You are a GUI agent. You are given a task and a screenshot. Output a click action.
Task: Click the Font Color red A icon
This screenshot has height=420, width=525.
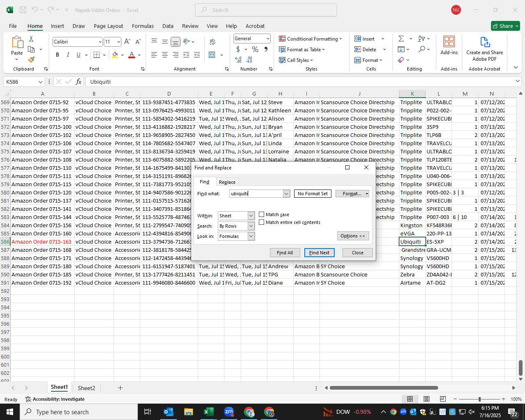click(132, 55)
